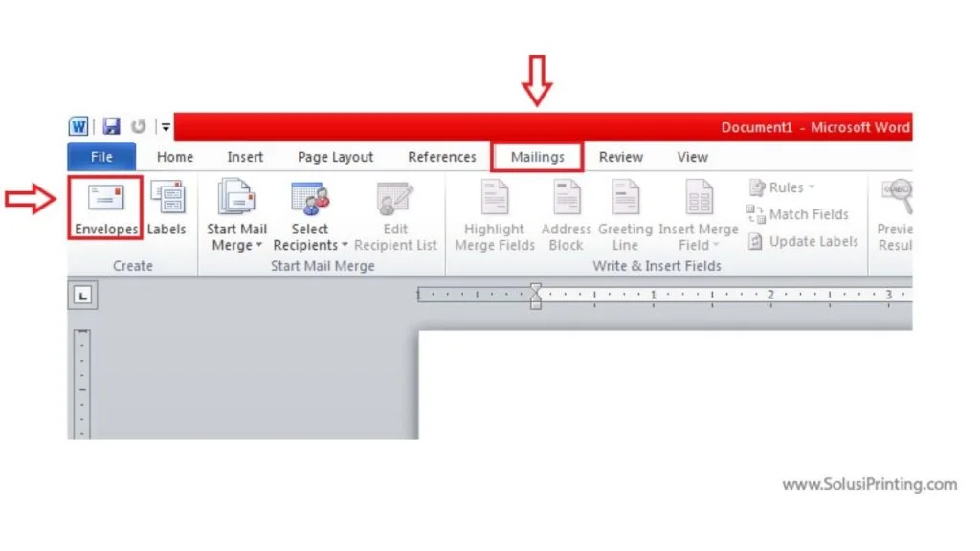
Task: Click Update Labels
Action: (803, 241)
